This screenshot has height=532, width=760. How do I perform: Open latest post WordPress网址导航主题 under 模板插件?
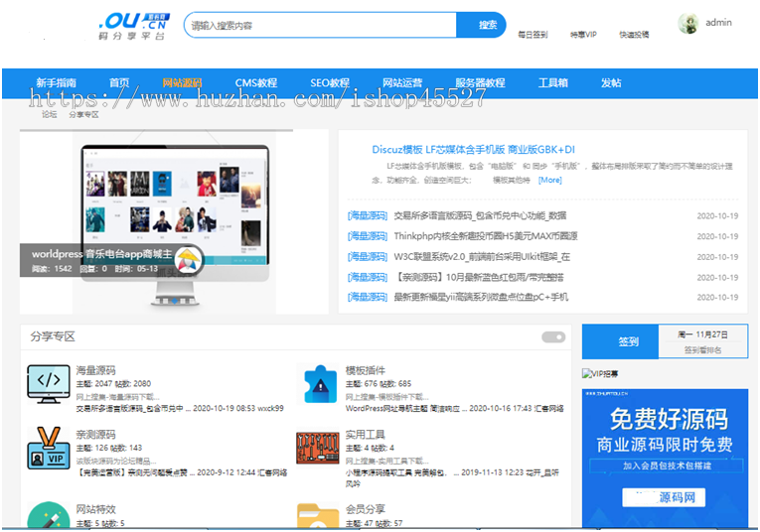[406, 409]
